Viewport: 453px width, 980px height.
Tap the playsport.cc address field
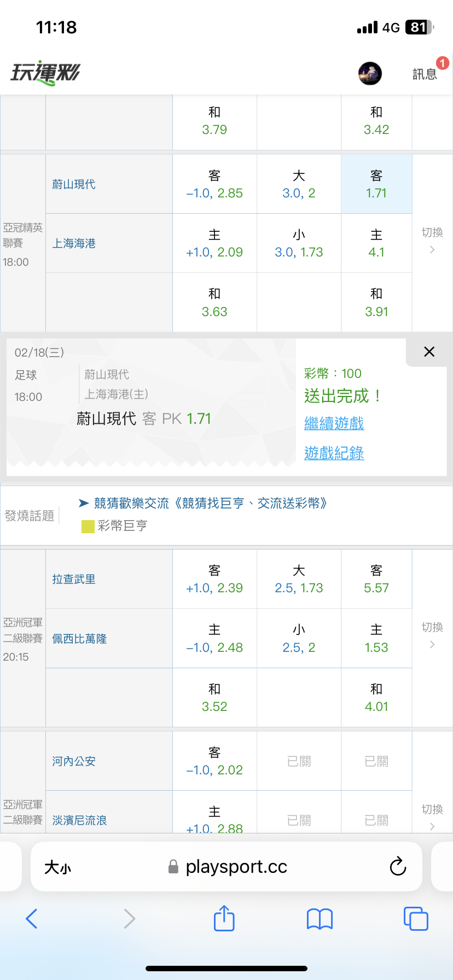click(x=235, y=867)
